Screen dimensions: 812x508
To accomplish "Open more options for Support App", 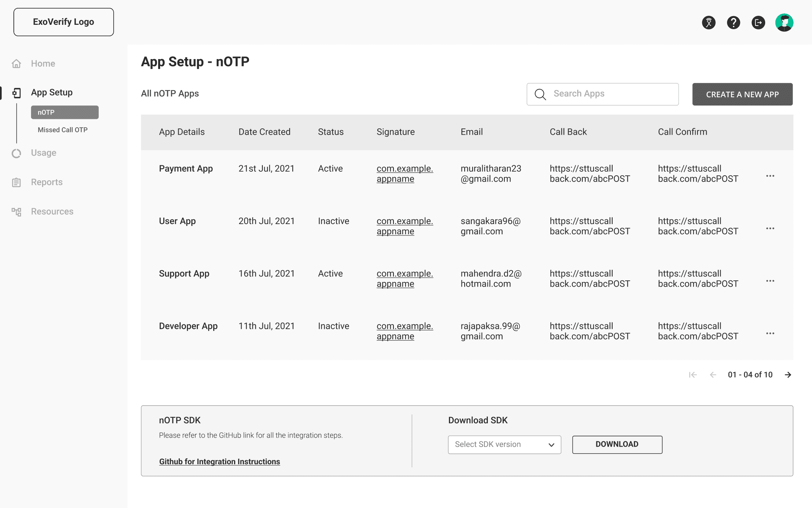I will point(770,281).
